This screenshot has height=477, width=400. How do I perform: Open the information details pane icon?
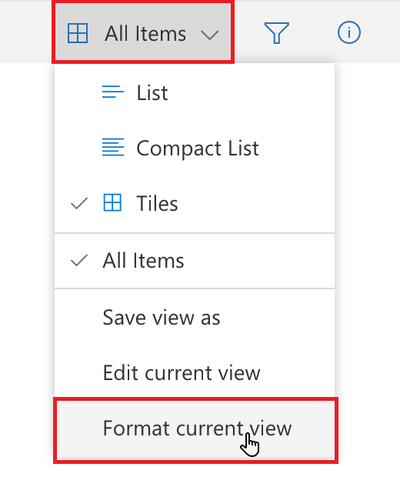[349, 33]
